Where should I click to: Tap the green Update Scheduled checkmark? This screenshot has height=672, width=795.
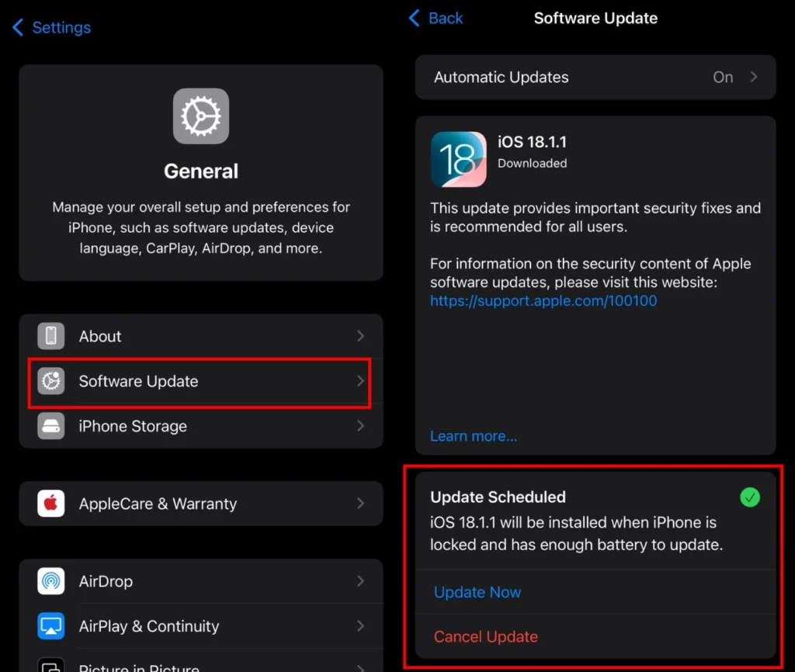point(749,497)
